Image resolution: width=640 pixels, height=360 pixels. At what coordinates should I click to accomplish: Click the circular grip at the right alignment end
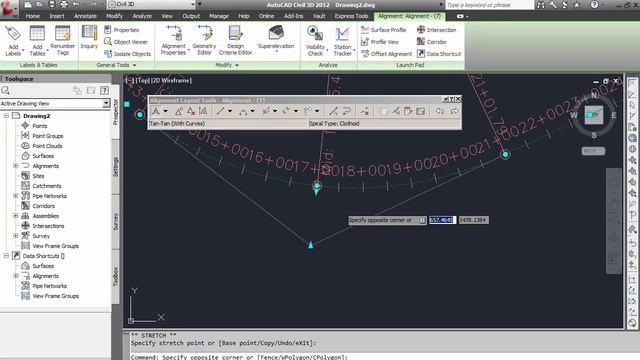pos(505,154)
